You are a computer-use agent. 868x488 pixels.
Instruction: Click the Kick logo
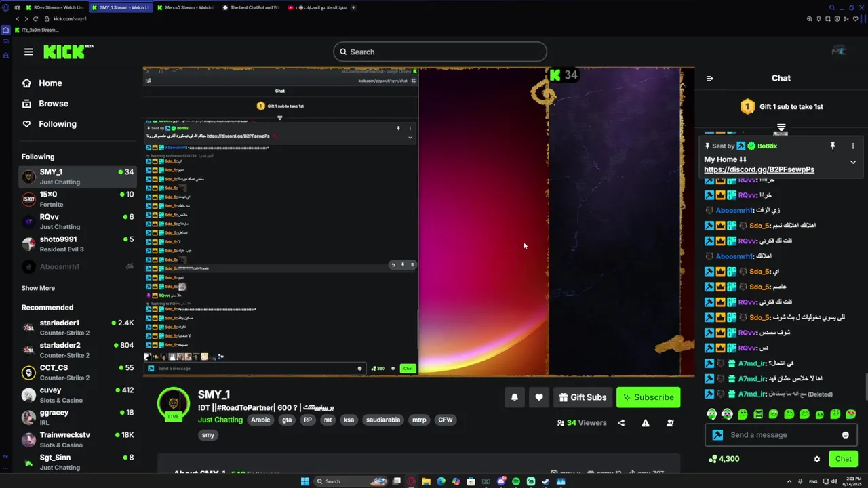[68, 52]
